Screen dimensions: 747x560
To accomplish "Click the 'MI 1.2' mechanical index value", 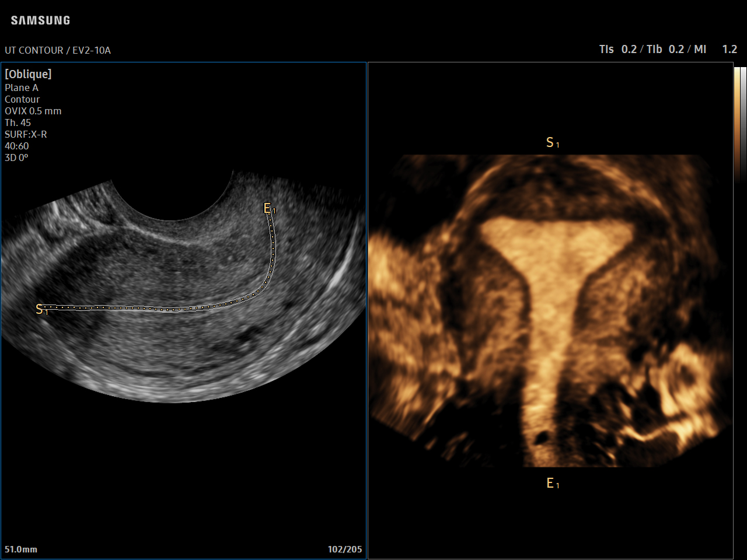I will (x=715, y=50).
